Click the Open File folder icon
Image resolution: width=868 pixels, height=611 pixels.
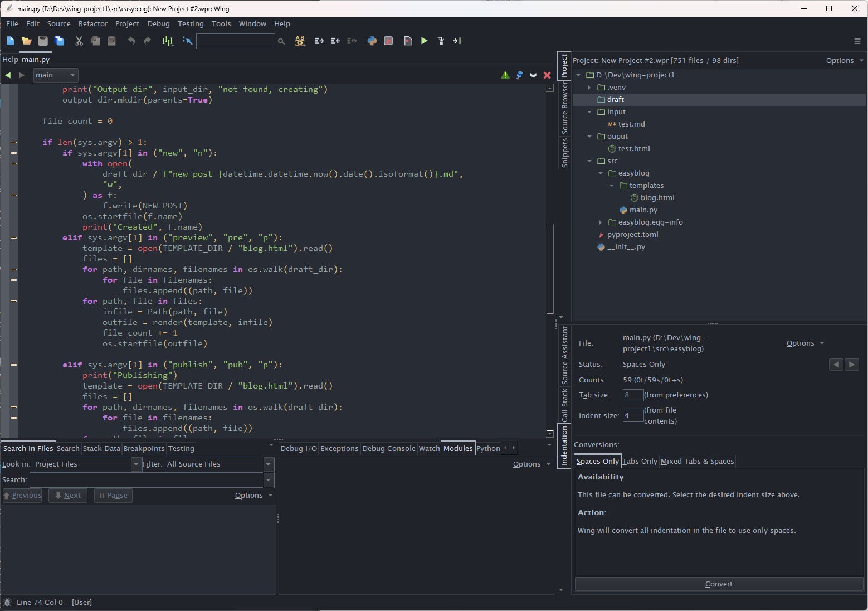click(26, 41)
